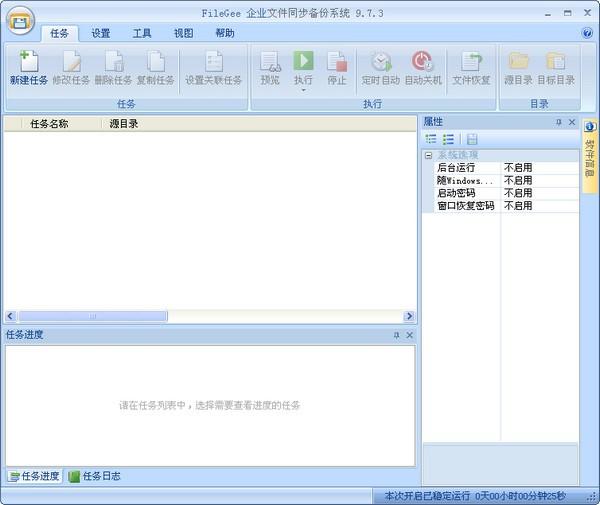Minimize the FileGee window
The height and width of the screenshot is (505, 600).
548,14
